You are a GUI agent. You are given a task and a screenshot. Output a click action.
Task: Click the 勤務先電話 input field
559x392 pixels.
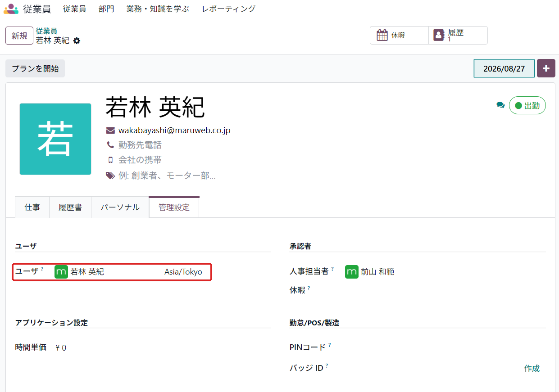[140, 145]
